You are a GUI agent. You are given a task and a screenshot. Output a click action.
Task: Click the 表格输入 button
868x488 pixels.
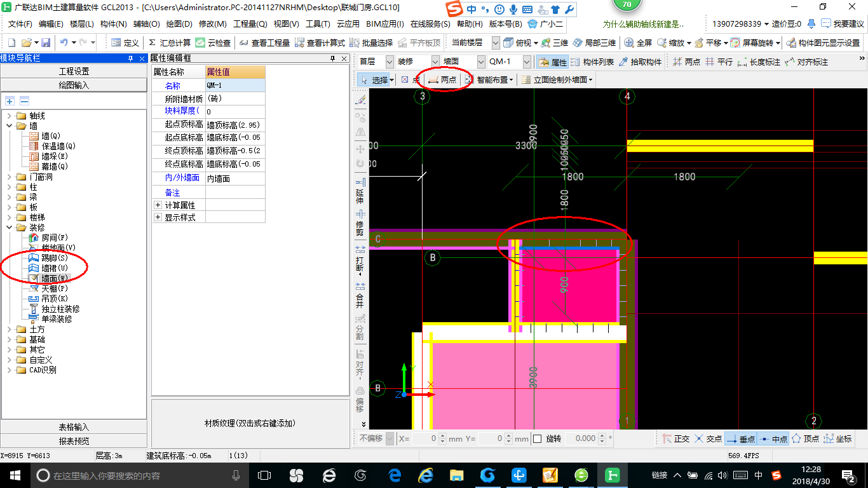pyautogui.click(x=74, y=427)
